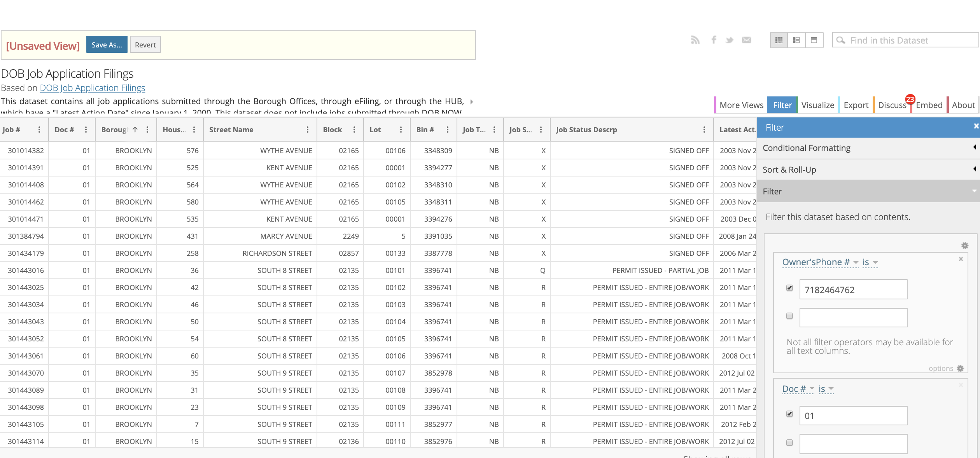
Task: Edit the 01 Doc # value field
Action: pos(853,416)
